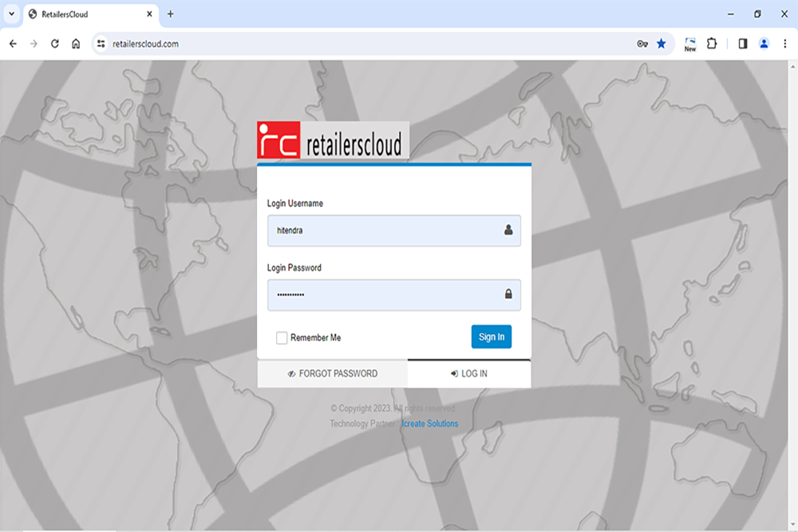Select the LOG IN tab

coord(469,373)
